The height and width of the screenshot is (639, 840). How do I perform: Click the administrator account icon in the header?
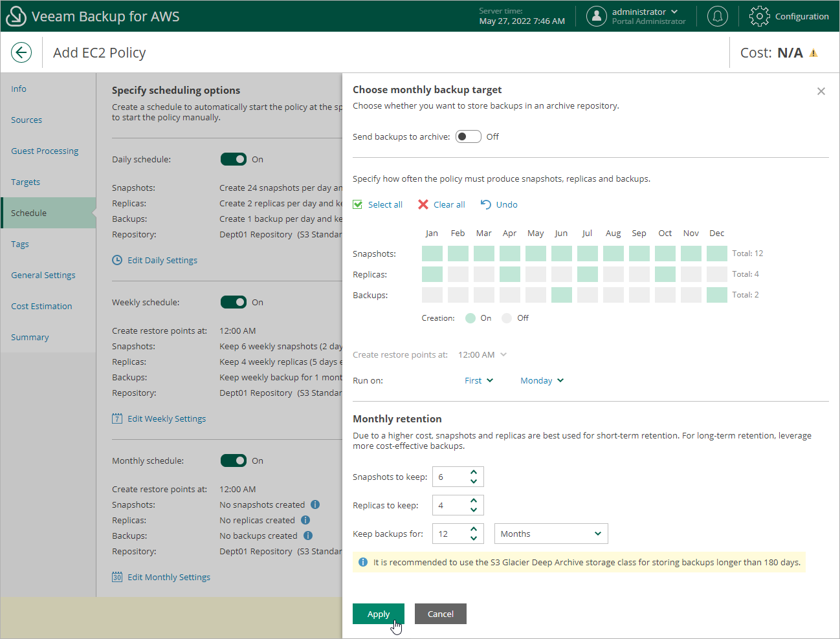596,16
